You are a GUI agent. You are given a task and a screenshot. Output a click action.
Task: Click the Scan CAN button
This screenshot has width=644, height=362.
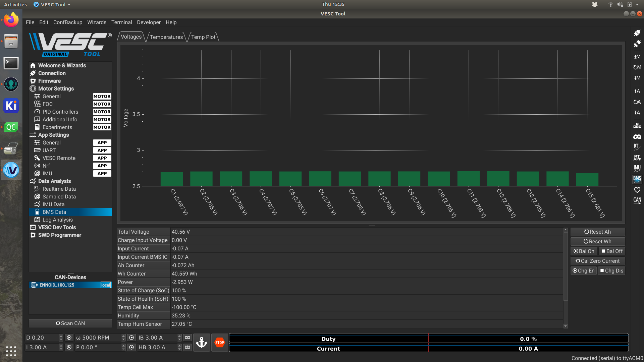[70, 323]
